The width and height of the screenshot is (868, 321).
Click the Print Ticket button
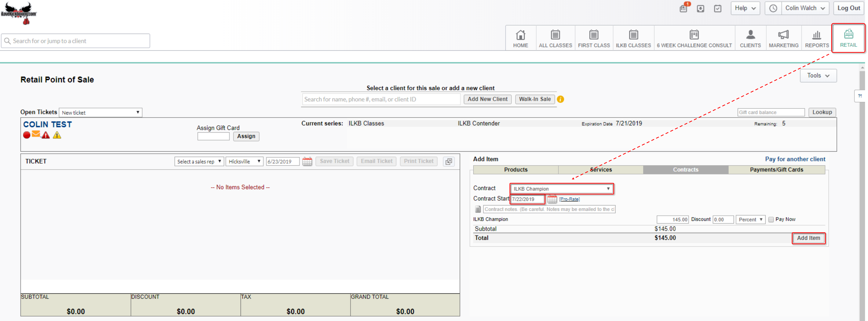(x=418, y=161)
